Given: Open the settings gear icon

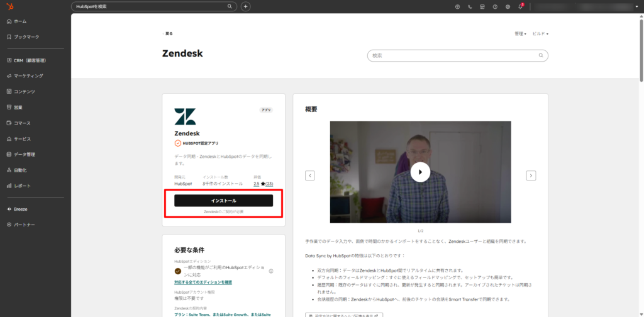Looking at the screenshot, I should click(508, 6).
